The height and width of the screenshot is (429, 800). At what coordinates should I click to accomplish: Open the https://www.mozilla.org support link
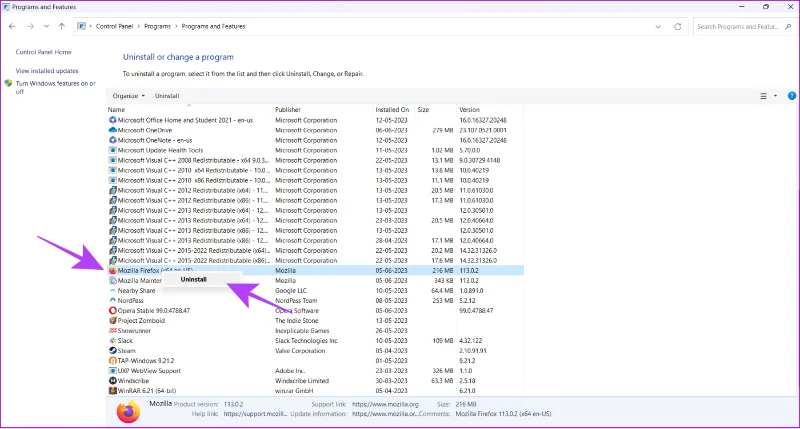(x=385, y=404)
